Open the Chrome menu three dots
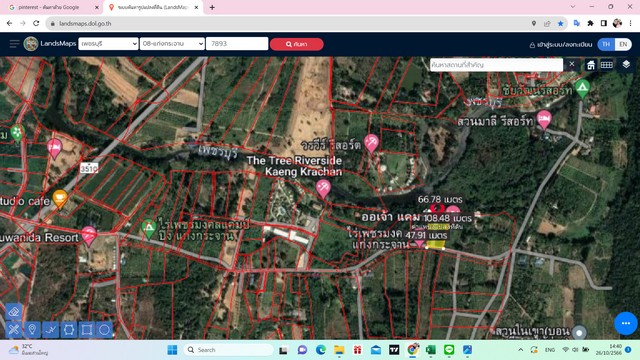 tap(631, 23)
